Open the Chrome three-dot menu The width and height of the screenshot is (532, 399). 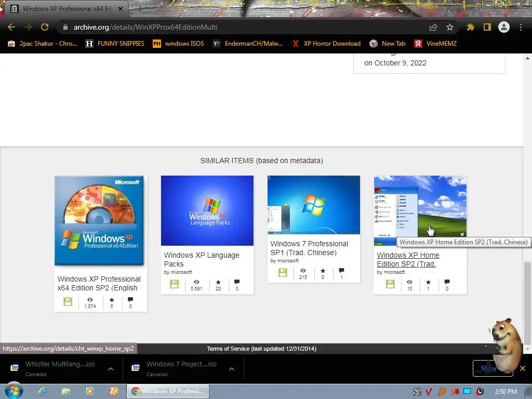click(521, 27)
